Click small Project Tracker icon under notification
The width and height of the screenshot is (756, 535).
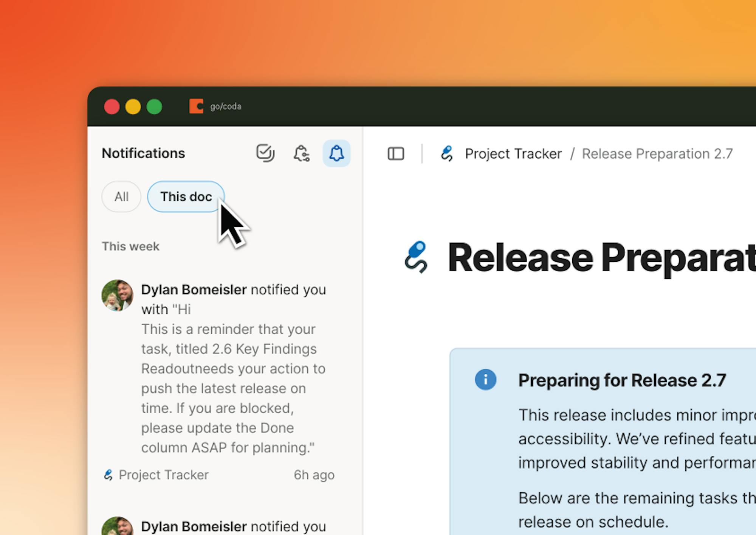click(108, 475)
